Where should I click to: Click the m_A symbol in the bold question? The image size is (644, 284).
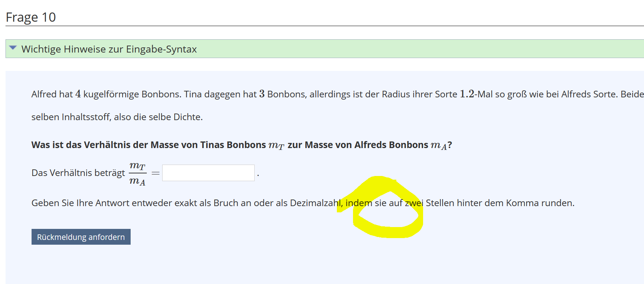coord(439,145)
